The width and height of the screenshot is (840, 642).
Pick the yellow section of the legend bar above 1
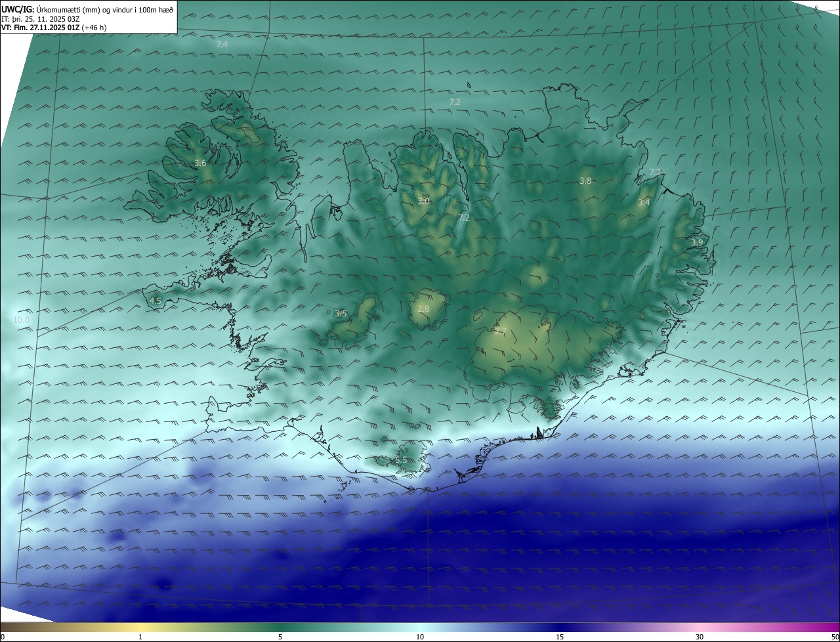click(x=140, y=627)
